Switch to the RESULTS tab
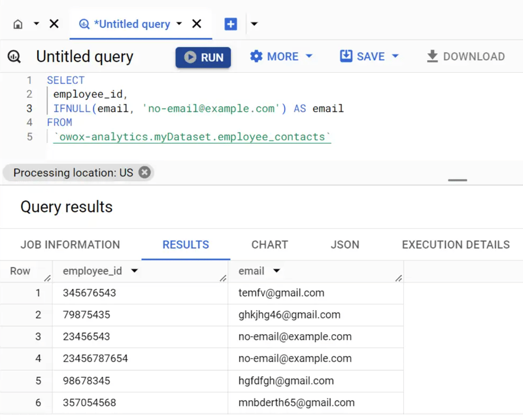This screenshot has width=523, height=420. coord(186,244)
